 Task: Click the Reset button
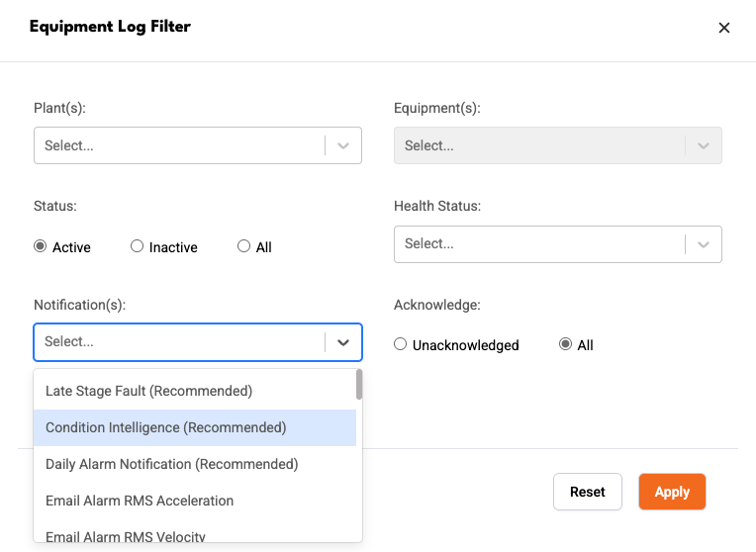click(587, 492)
